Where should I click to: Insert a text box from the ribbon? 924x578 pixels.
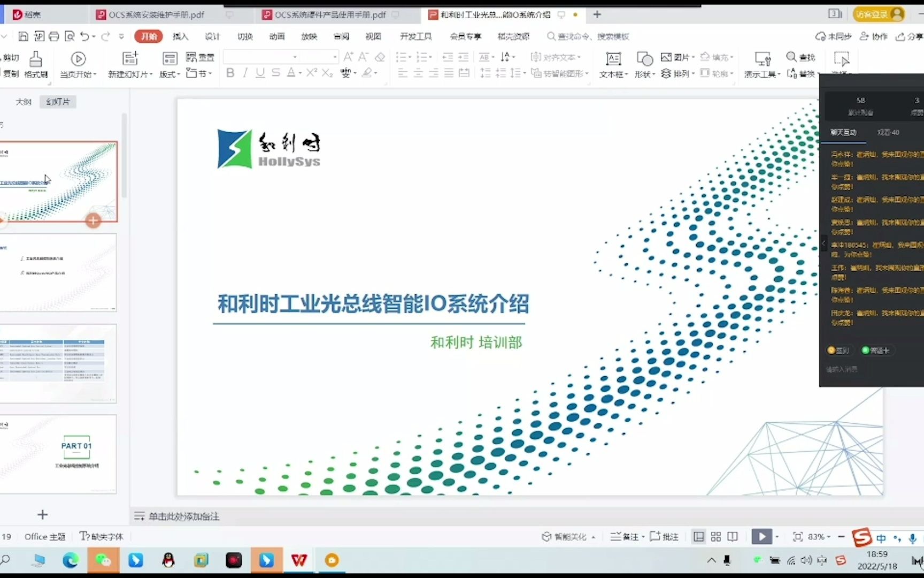613,65
